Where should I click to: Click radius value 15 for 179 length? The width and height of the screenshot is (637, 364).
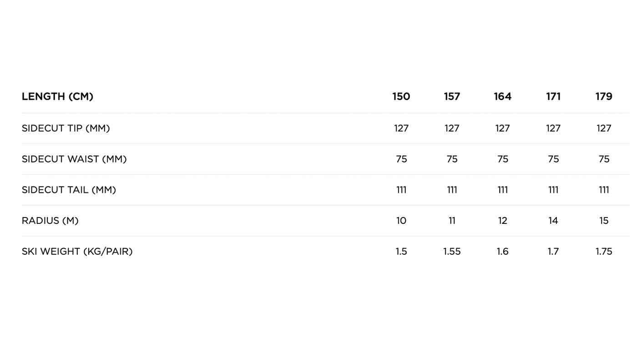(x=604, y=221)
